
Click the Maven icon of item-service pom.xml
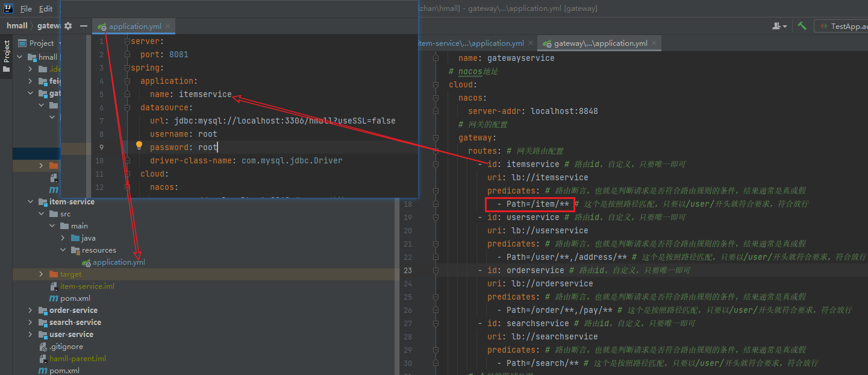pyautogui.click(x=54, y=298)
